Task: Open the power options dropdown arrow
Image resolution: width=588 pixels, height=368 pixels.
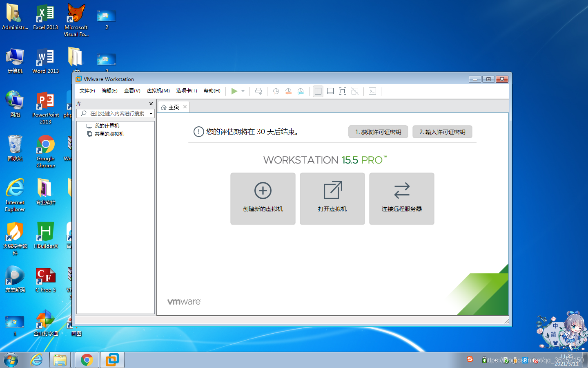Action: pos(243,91)
